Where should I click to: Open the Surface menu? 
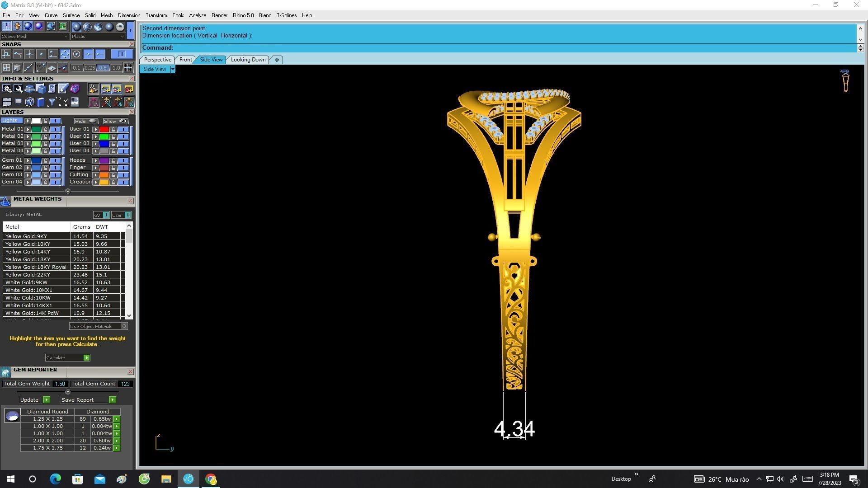tap(71, 15)
